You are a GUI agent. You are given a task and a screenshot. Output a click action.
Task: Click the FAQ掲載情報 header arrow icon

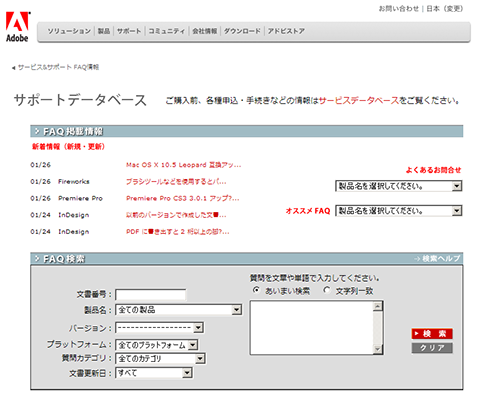(37, 131)
